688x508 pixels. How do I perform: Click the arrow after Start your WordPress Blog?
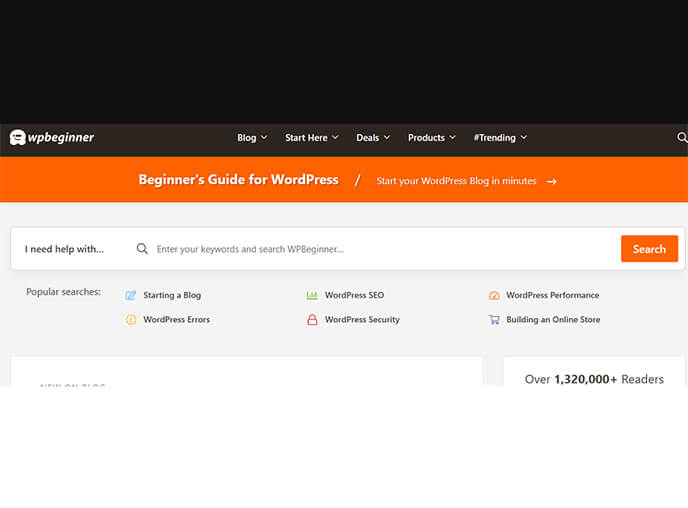[x=552, y=181]
